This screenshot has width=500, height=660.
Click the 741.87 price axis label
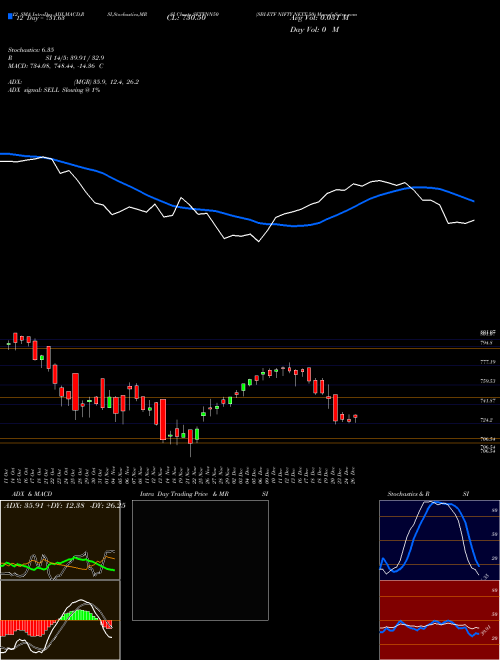coord(488,401)
